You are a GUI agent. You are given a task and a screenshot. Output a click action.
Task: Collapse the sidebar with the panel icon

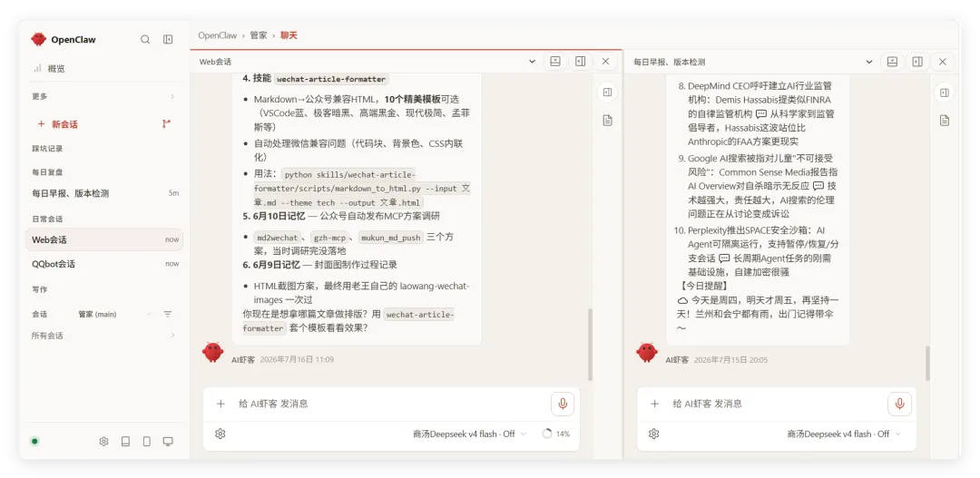tap(168, 39)
